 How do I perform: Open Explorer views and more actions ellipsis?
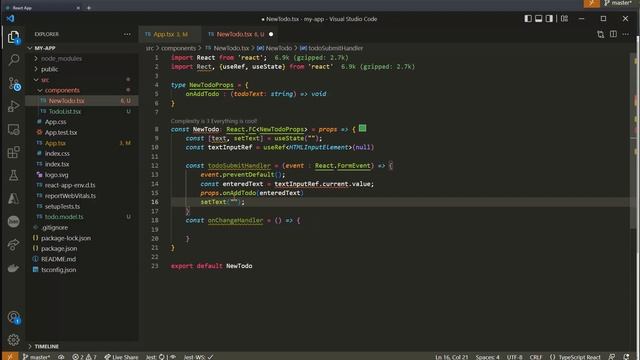(127, 34)
